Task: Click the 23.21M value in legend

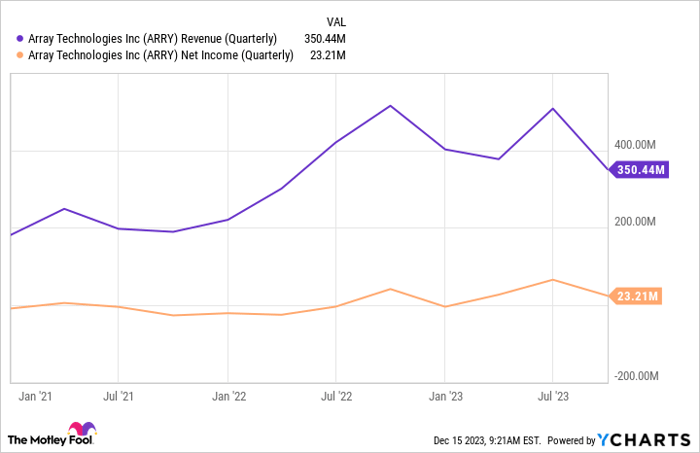Action: 328,55
